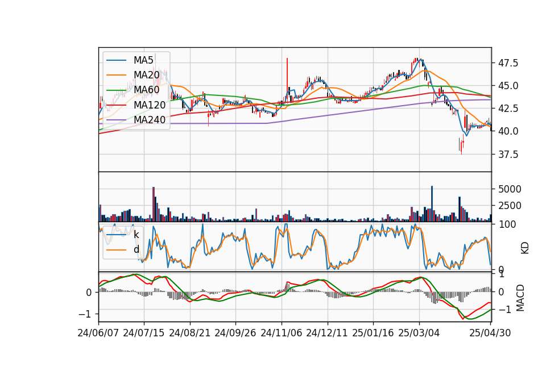Click the 24/07/15 date label

(144, 333)
